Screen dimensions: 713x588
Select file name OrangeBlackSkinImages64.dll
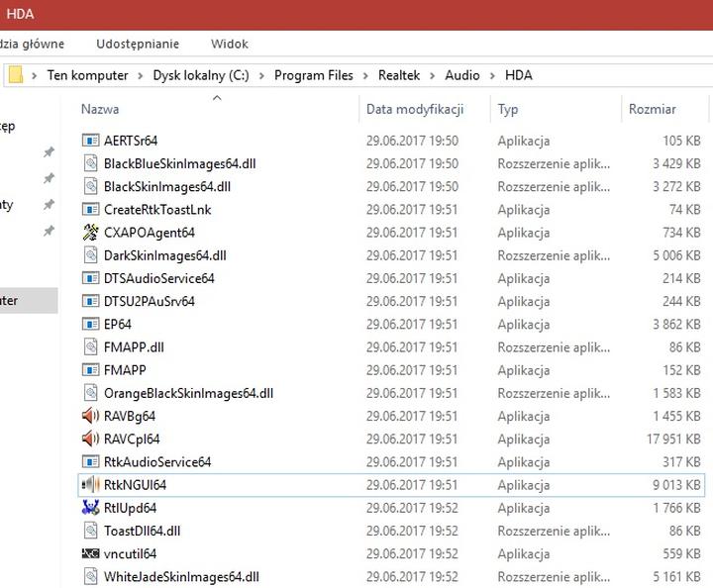coord(189,393)
